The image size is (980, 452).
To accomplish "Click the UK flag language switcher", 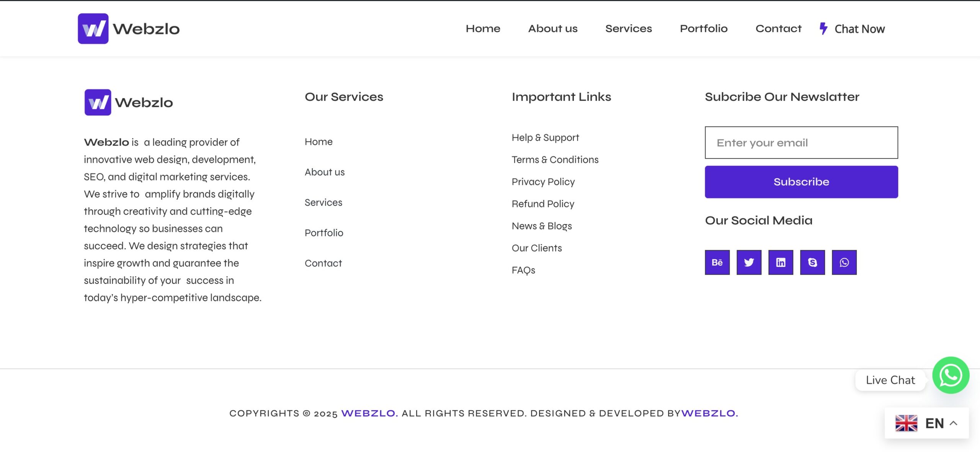I will click(906, 423).
